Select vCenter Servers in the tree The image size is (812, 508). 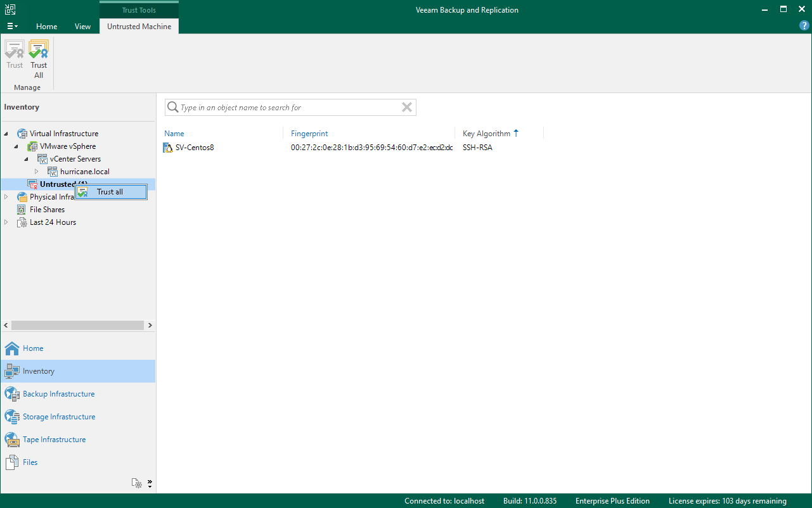coord(75,159)
